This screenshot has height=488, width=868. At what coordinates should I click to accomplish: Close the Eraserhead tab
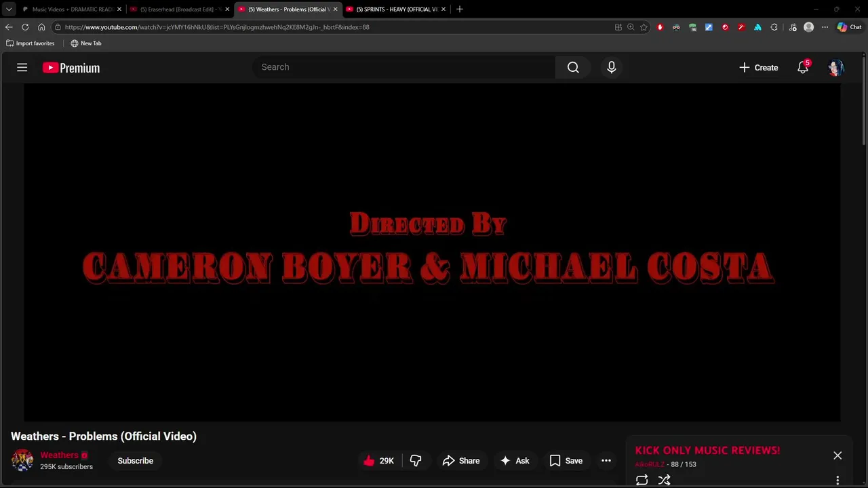click(x=227, y=9)
